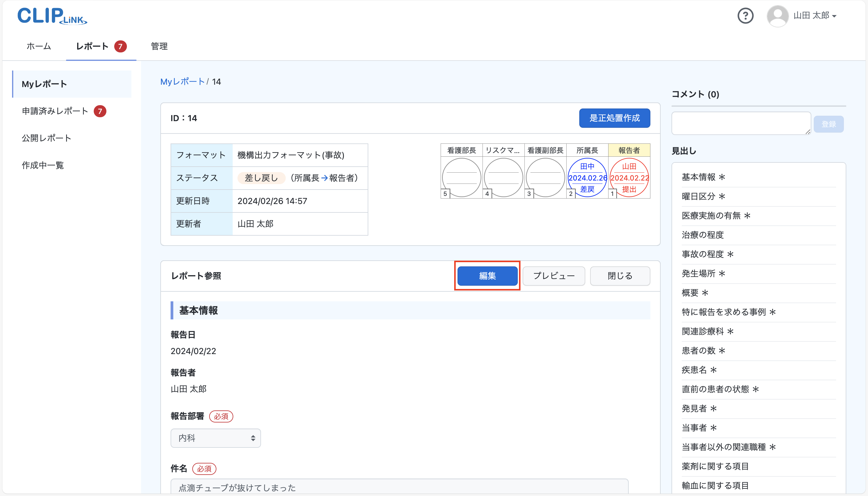Viewport: 868px width, 496px height.
Task: Select 公開レポート in the sidebar
Action: (x=46, y=138)
